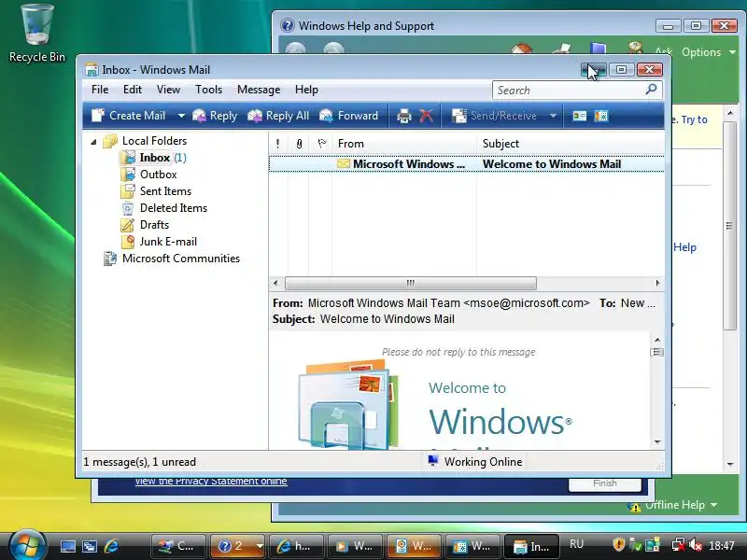Open the Recycle Bin desktop icon
The width and height of the screenshot is (747, 560).
click(x=37, y=33)
